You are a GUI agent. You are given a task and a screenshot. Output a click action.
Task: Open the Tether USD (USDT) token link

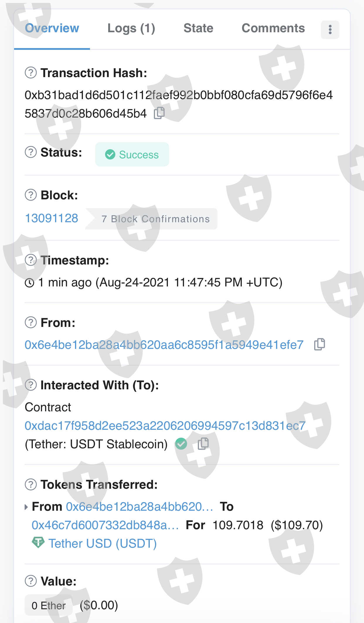click(103, 544)
